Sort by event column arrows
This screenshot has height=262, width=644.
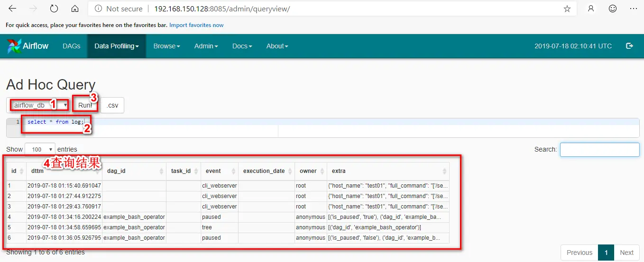[233, 171]
